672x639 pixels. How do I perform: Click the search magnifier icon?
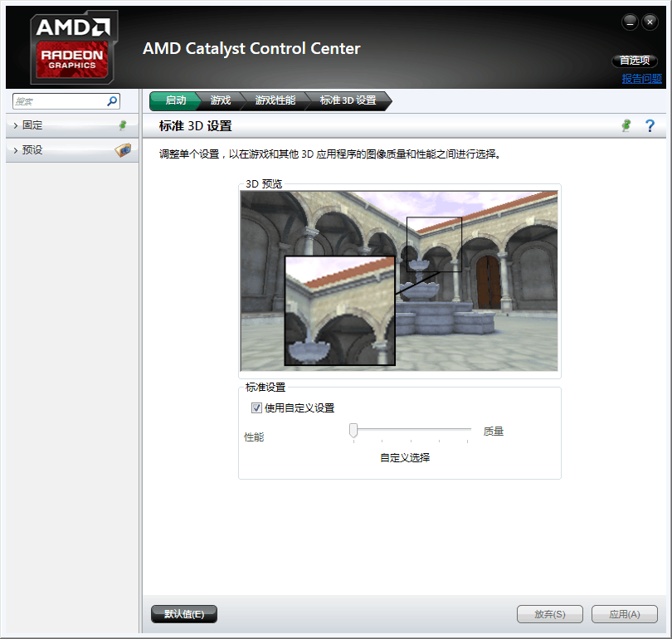pyautogui.click(x=112, y=101)
